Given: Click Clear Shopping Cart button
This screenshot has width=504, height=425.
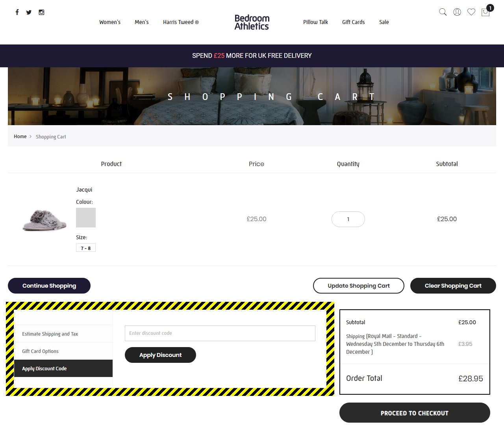Looking at the screenshot, I should [x=453, y=286].
